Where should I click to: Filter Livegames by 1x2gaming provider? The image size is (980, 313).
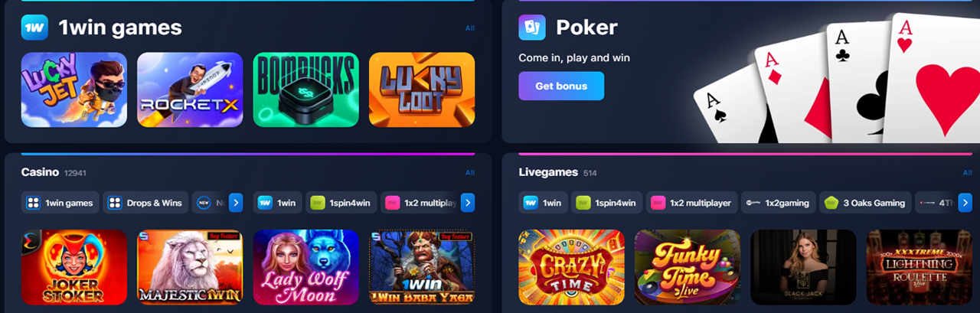(x=778, y=203)
